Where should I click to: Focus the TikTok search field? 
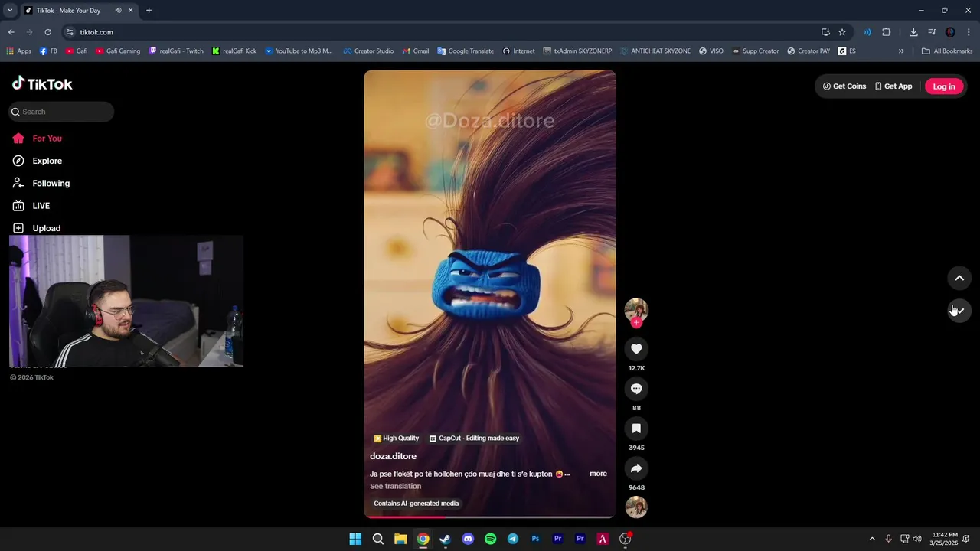(x=61, y=112)
